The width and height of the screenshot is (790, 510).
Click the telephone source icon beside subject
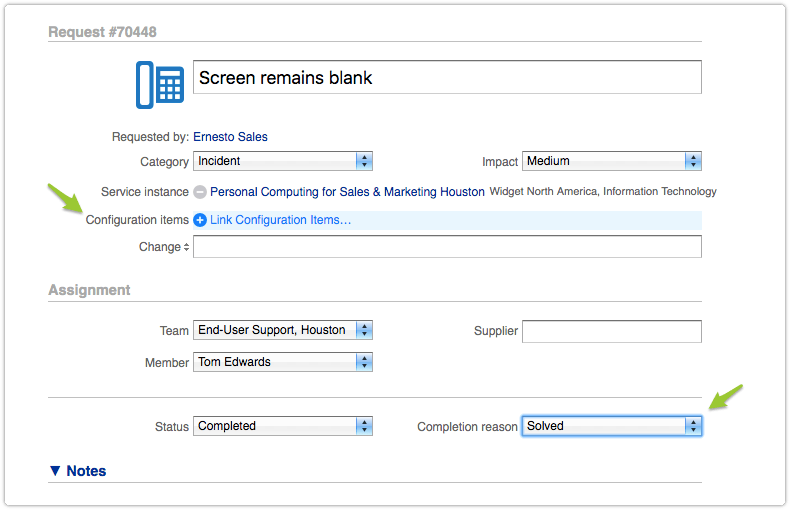coord(160,85)
